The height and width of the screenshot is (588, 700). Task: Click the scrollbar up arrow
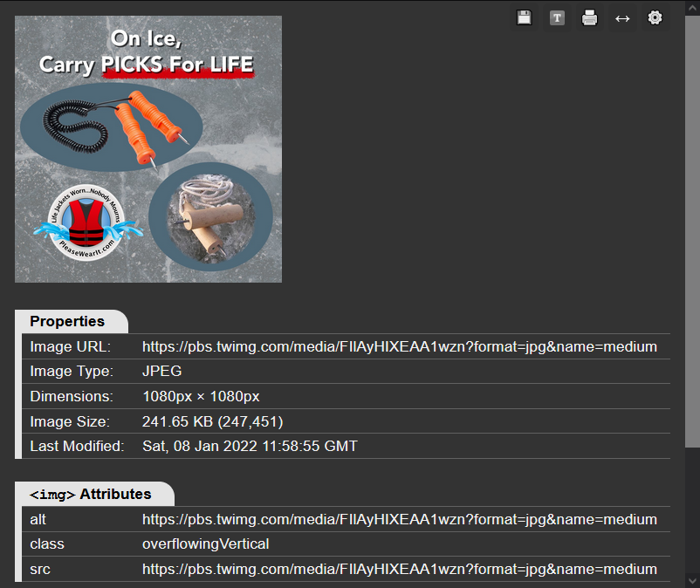(692, 8)
